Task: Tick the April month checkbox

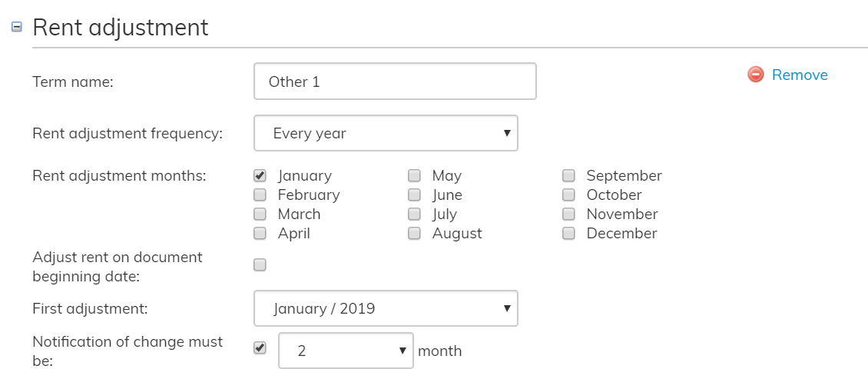Action: click(x=260, y=233)
